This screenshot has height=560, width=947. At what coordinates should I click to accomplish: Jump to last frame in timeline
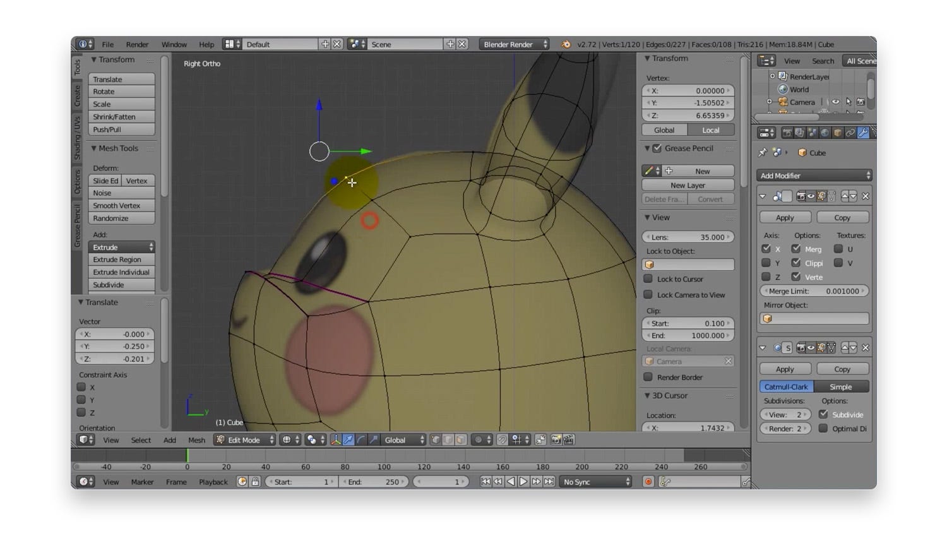tap(549, 482)
